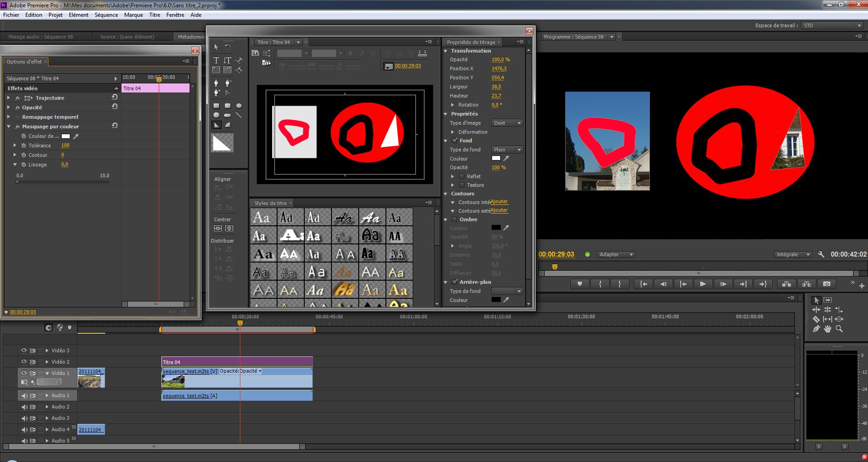The image size is (868, 462).
Task: Open Roll/Crawl options in Titler
Action: pyautogui.click(x=267, y=53)
